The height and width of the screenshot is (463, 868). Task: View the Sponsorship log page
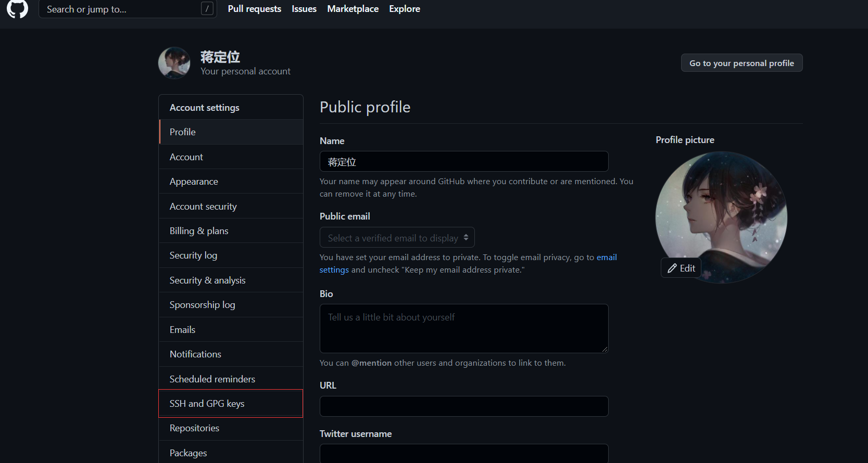click(x=231, y=305)
